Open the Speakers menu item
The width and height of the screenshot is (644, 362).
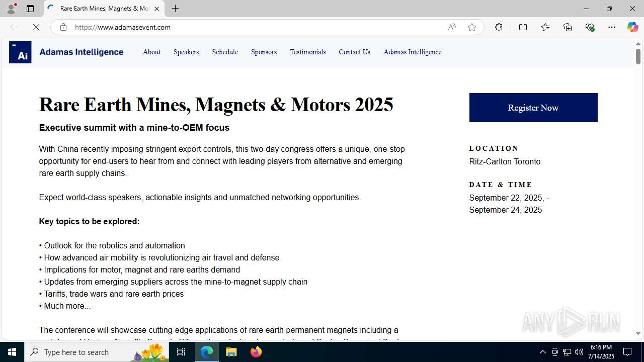(x=186, y=52)
